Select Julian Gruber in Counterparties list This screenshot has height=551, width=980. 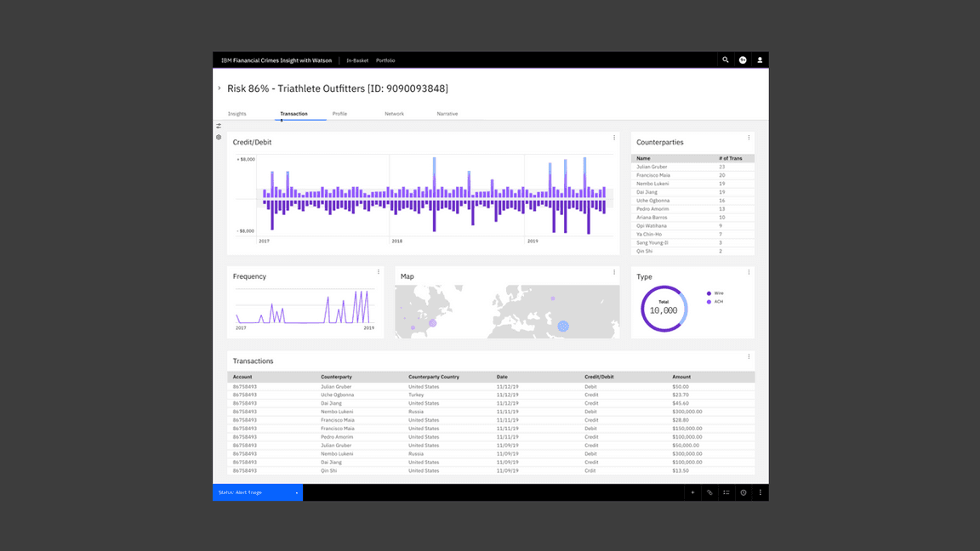652,167
